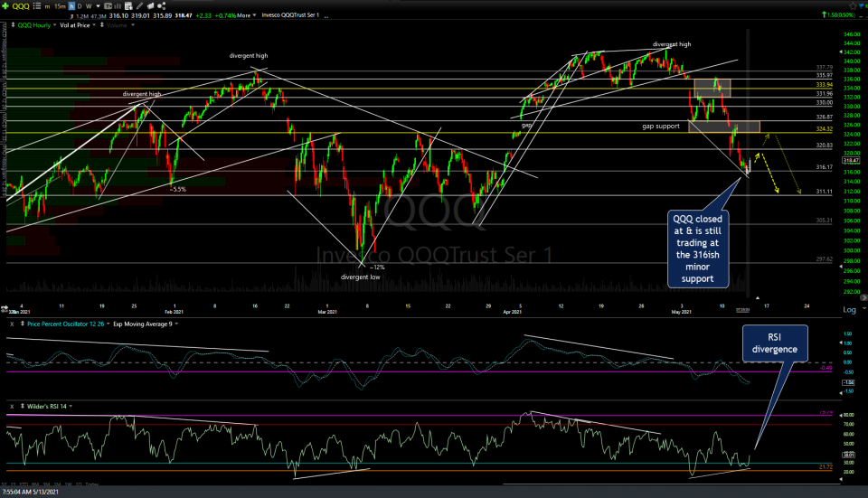Click the text annotation tool icon
Viewport: 868px width, 498px height.
tap(108, 6)
